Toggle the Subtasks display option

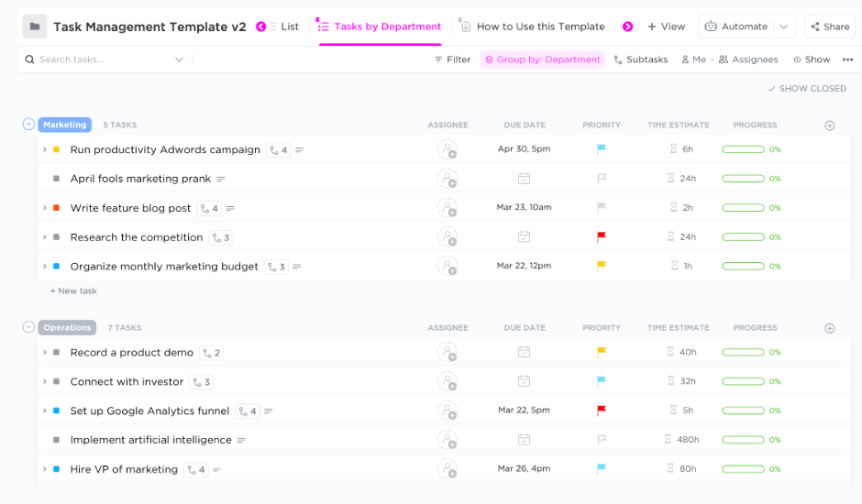[640, 60]
